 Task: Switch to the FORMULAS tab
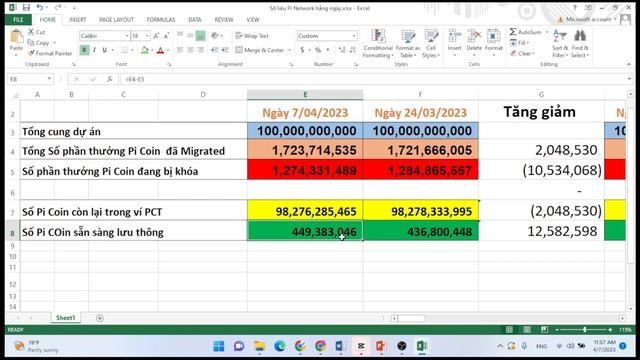point(161,20)
